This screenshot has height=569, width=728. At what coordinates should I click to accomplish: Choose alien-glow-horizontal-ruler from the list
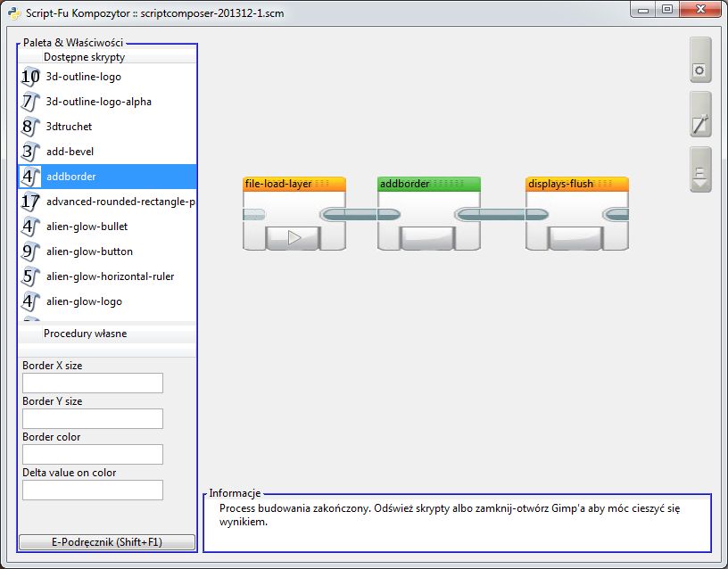click(110, 276)
